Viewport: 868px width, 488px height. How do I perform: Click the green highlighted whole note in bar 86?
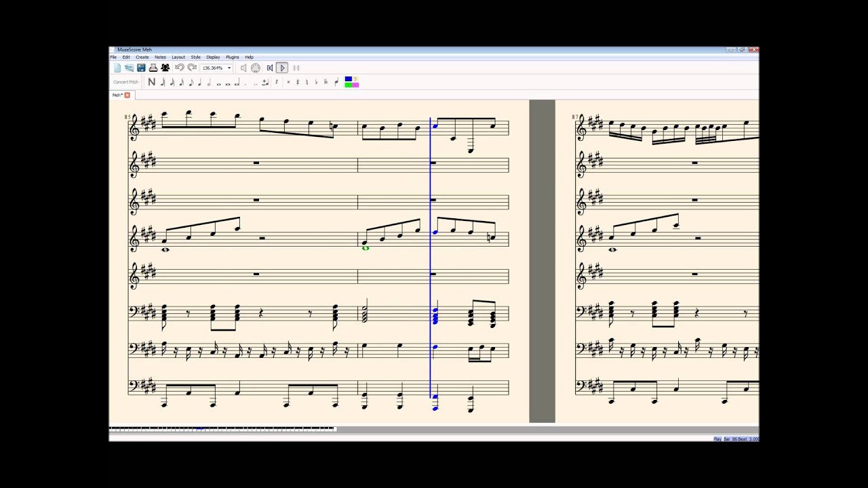(366, 248)
